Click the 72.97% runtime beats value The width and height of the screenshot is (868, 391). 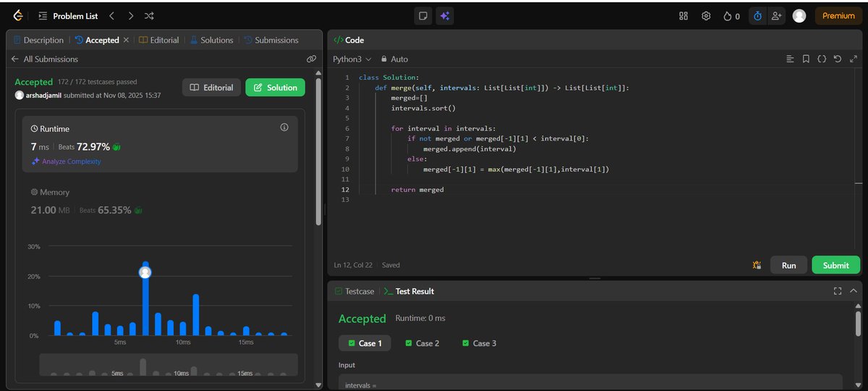(x=93, y=146)
